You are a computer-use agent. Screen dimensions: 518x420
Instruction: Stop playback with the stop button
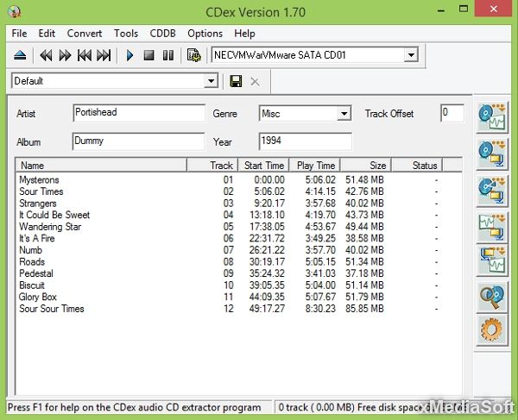(149, 55)
